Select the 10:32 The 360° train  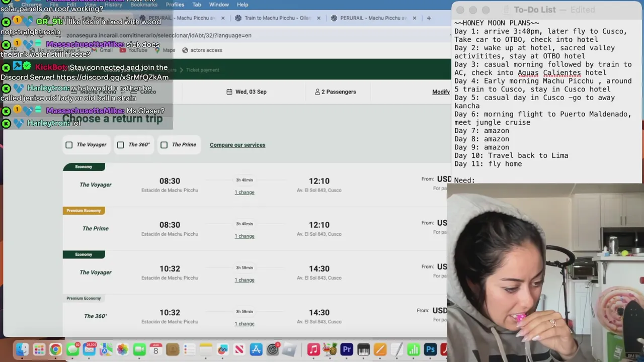(x=255, y=316)
